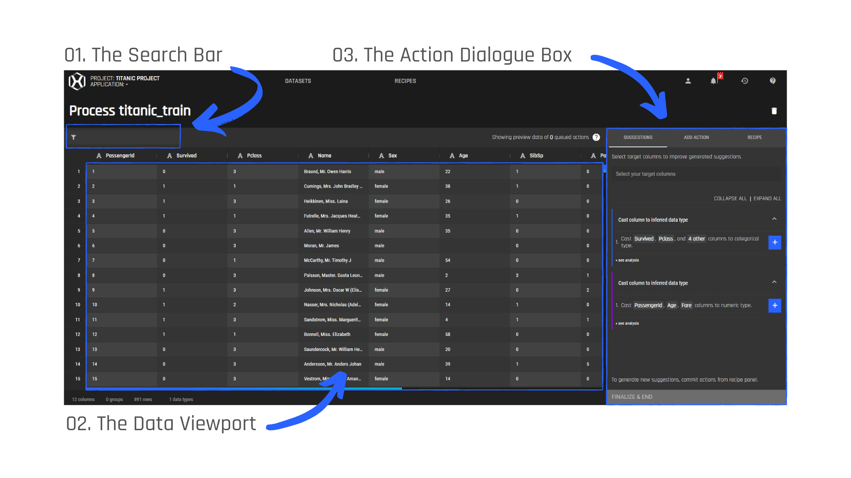Click the Pclass column type icon
This screenshot has width=851, height=478.
pyautogui.click(x=240, y=156)
